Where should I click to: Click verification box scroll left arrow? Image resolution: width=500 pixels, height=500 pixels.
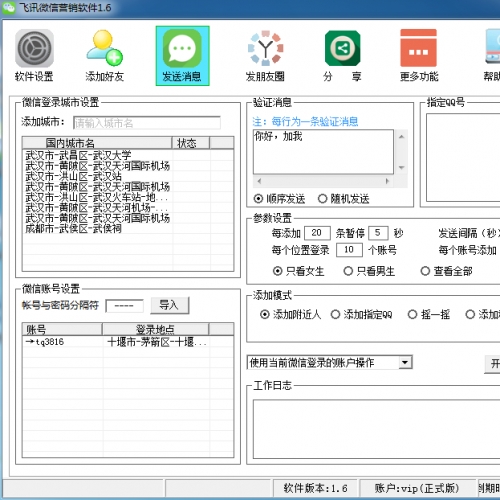coord(259,181)
